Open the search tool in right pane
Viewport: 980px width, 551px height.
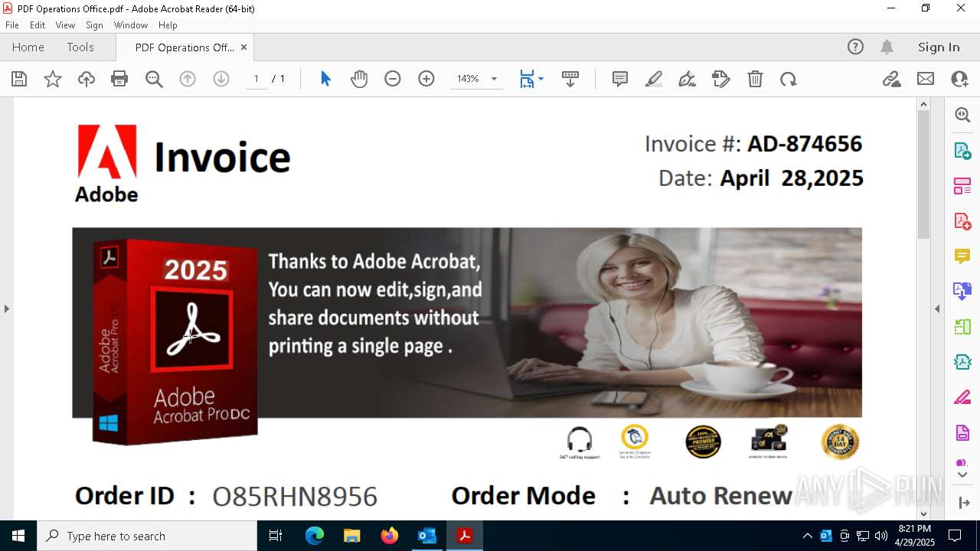[962, 115]
